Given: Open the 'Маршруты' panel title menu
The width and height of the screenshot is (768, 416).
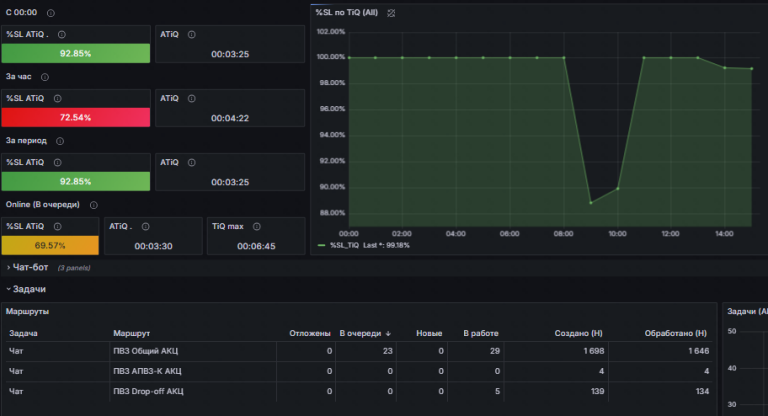Looking at the screenshot, I should pyautogui.click(x=27, y=312).
